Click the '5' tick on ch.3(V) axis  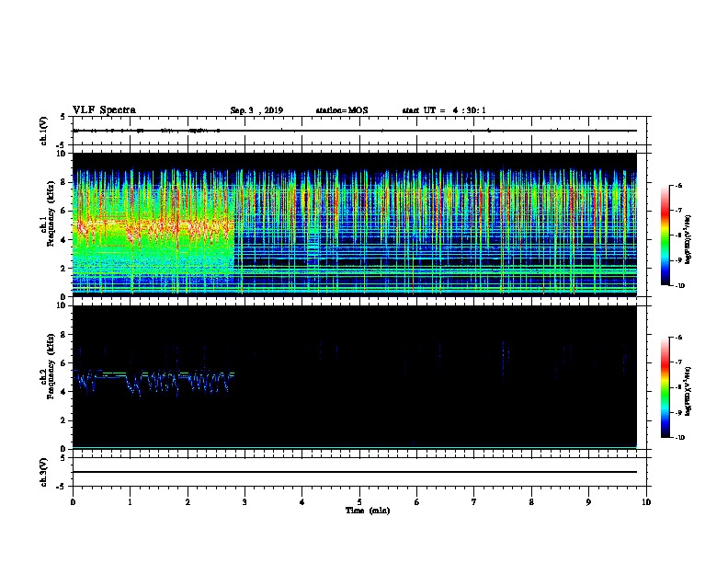[x=63, y=458]
